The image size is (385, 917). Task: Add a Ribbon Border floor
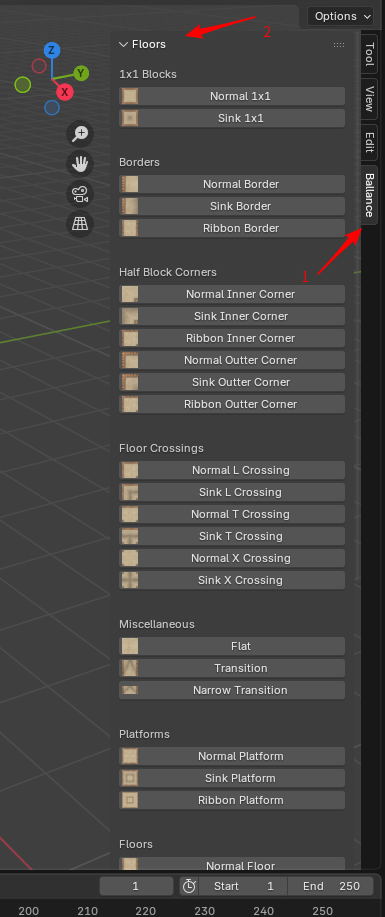tap(232, 228)
